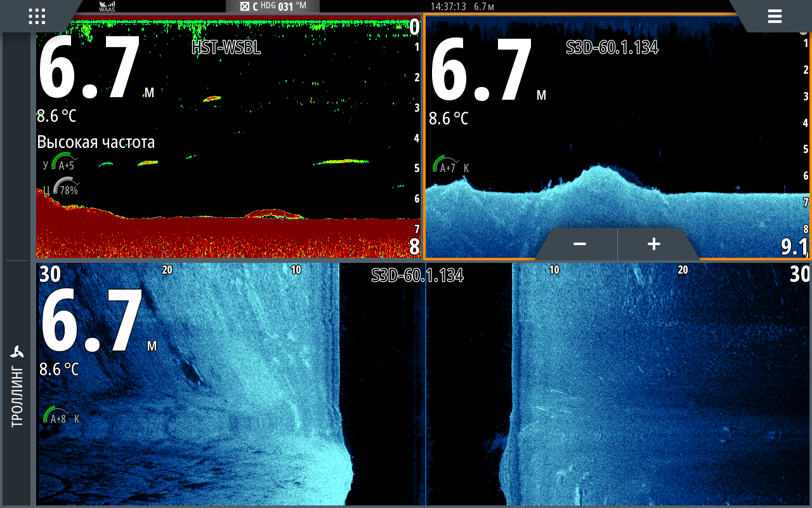Tap the WAAS GPS signal status icon
812x508 pixels.
tap(107, 6)
